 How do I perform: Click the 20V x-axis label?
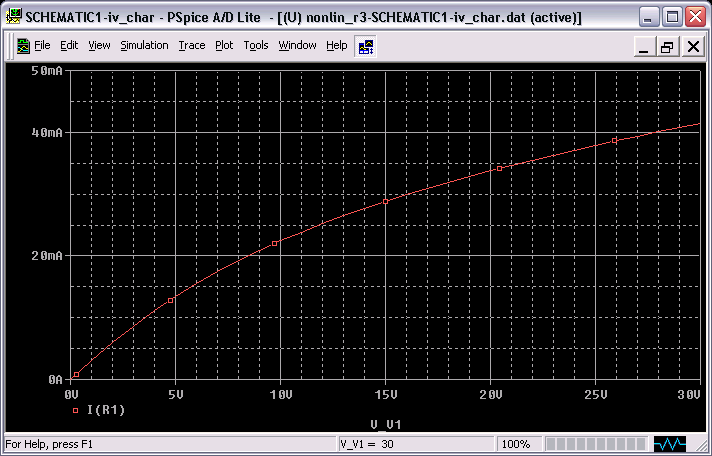point(490,394)
